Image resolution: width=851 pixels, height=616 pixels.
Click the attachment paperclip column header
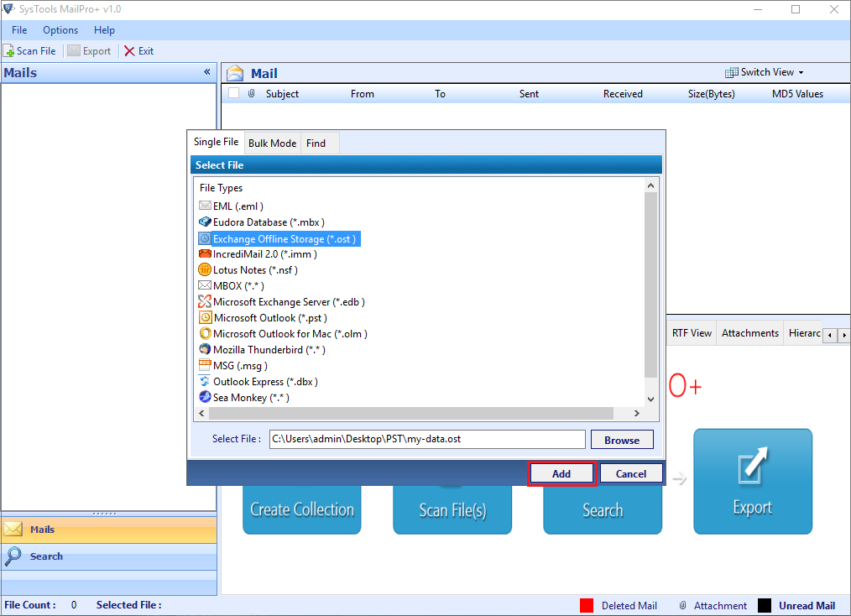point(251,93)
